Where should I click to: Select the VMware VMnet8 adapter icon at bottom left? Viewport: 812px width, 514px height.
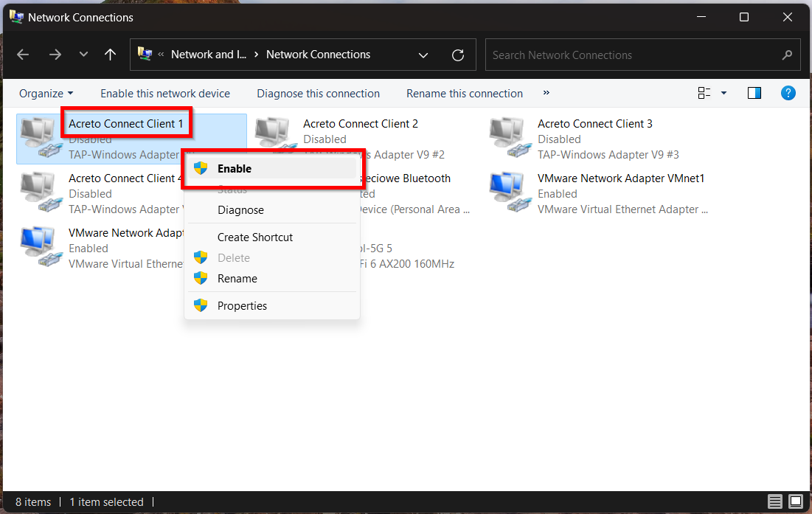(x=41, y=247)
